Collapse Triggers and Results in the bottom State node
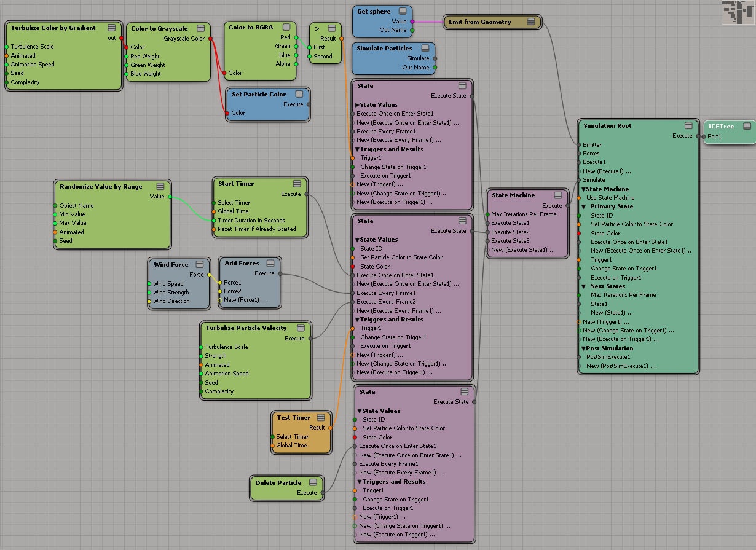The height and width of the screenshot is (550, 756). point(360,482)
